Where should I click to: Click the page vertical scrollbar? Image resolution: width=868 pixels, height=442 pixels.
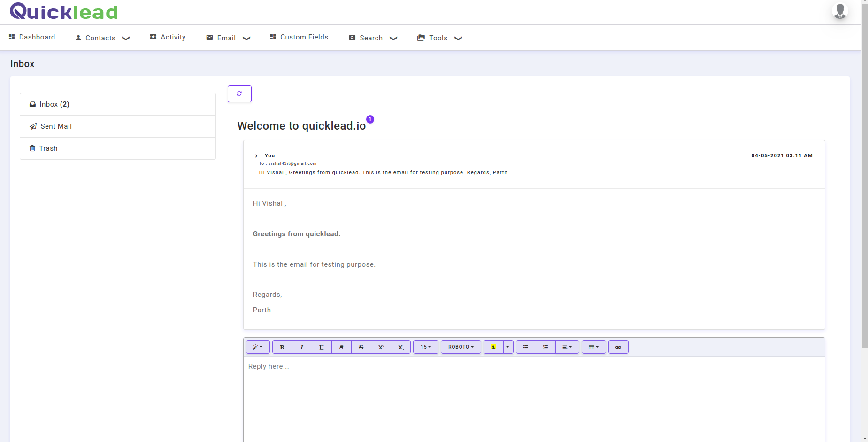[x=865, y=176]
